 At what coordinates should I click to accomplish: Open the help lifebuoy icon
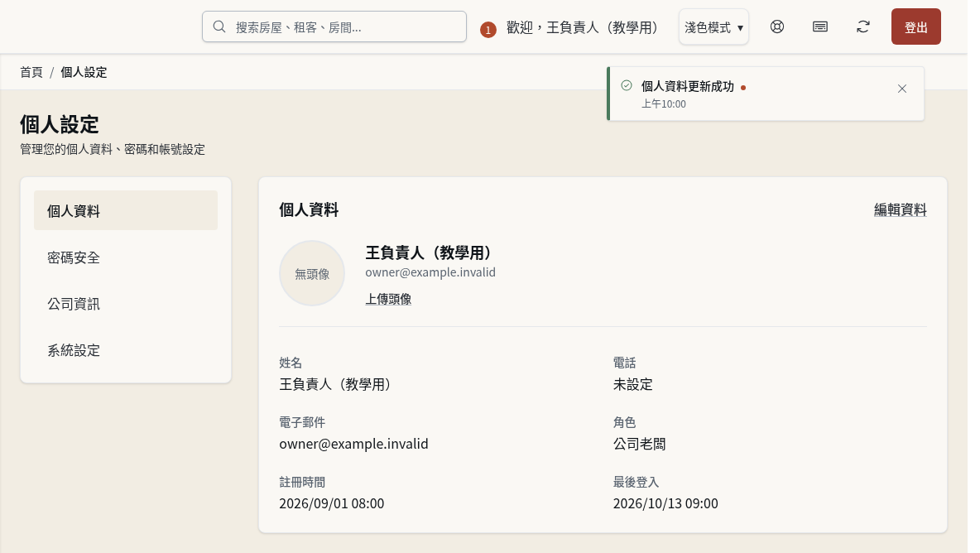(x=777, y=26)
